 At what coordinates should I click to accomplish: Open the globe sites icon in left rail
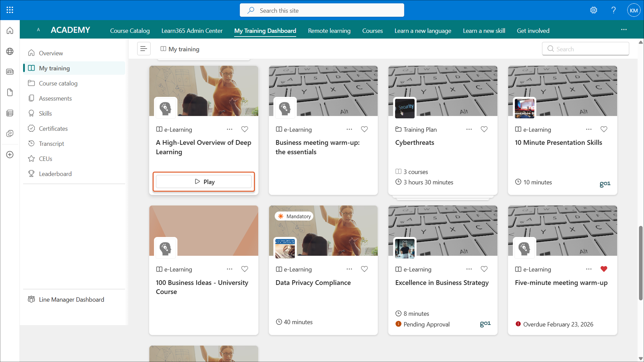tap(10, 51)
